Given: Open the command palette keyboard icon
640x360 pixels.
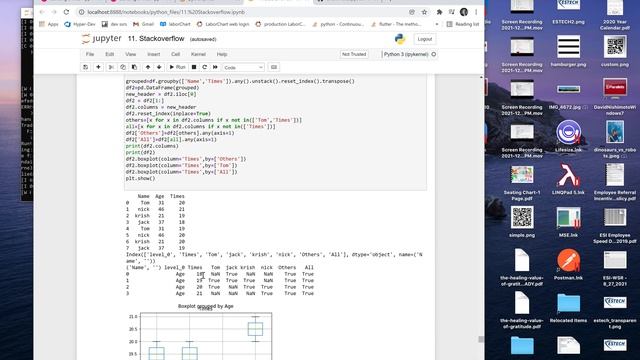Looking at the screenshot, I should point(274,67).
